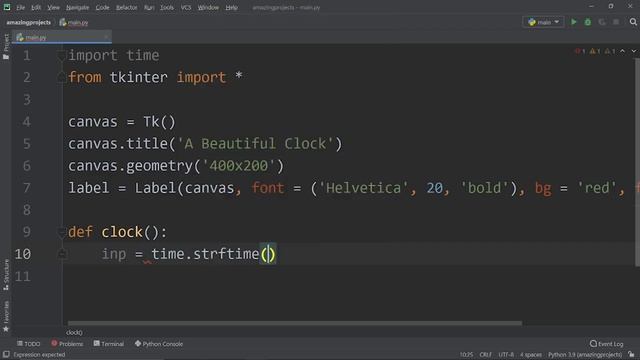Go to previous highlighted error arrow

622,51
